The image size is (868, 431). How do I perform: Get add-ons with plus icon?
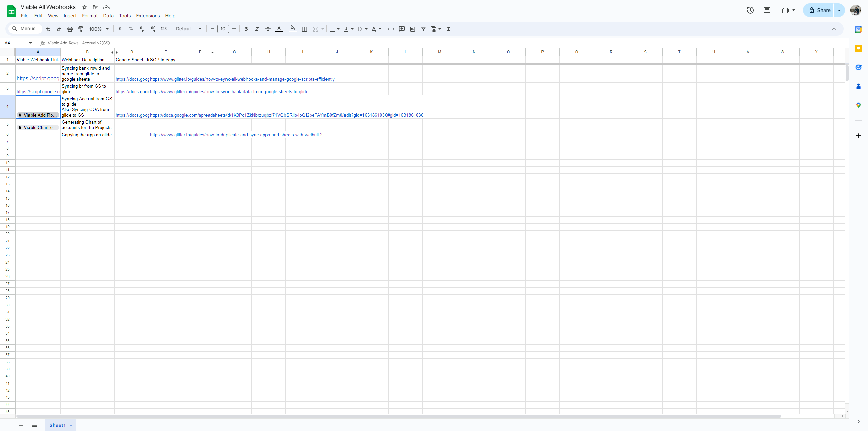click(859, 136)
